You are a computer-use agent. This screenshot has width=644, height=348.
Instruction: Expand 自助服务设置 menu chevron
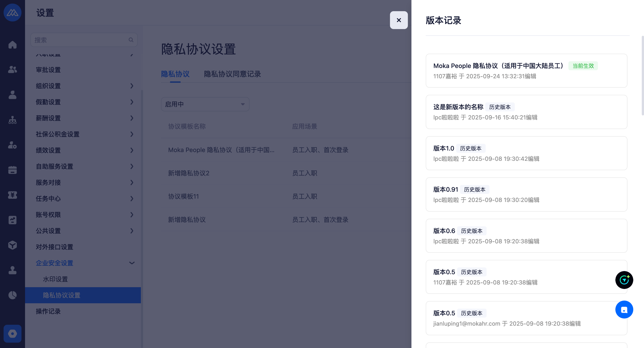click(x=132, y=166)
